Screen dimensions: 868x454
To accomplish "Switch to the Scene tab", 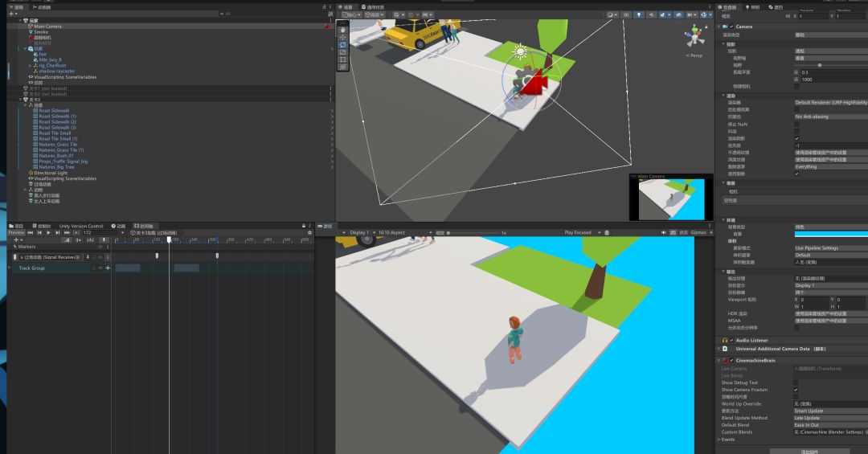I will [x=346, y=7].
